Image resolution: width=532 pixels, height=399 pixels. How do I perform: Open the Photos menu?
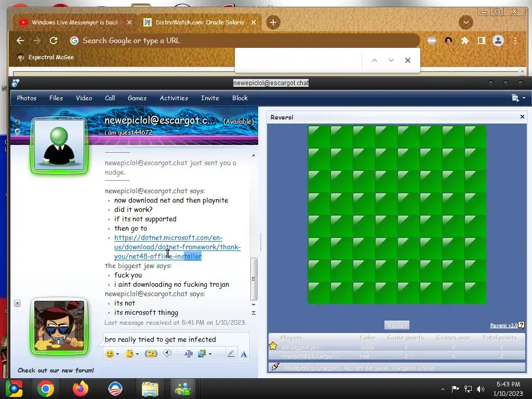pos(27,98)
